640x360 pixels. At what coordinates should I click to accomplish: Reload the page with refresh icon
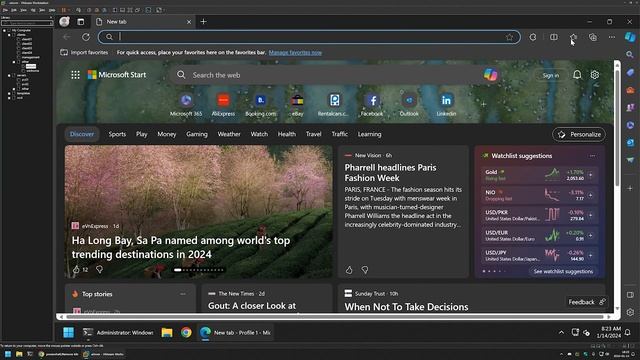click(x=86, y=37)
